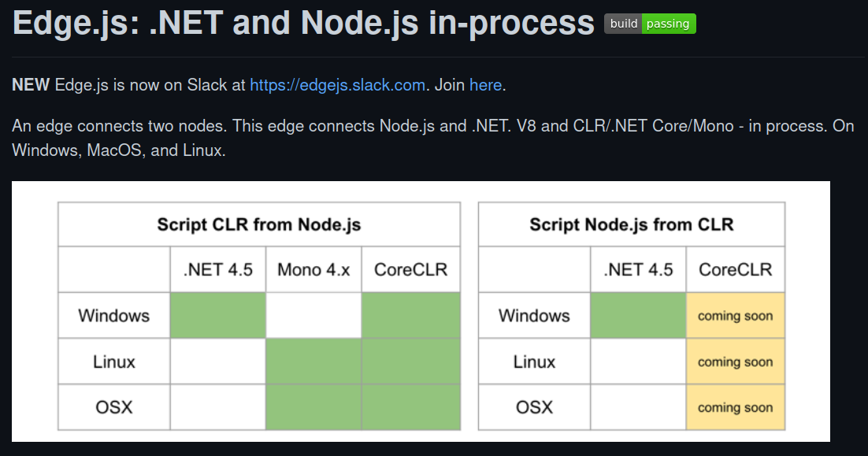Click OSX row label in Script Node.js table
Viewport: 868px width, 456px height.
click(x=534, y=407)
